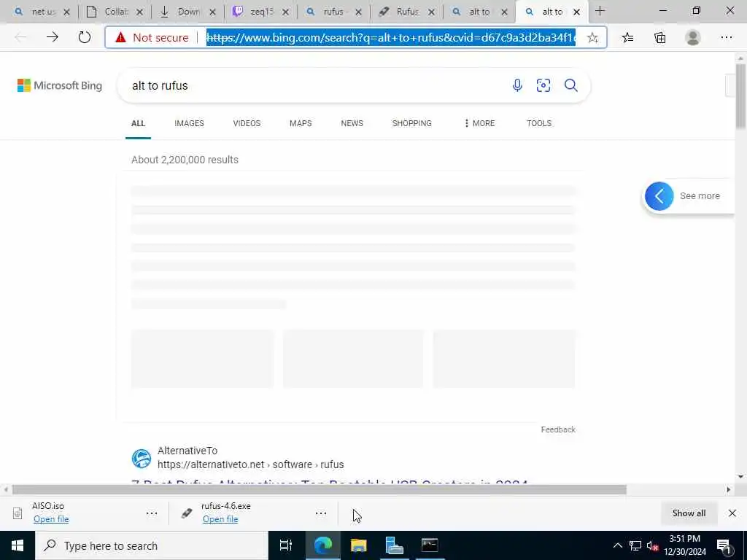Screen dimensions: 747x560
Task: Click the horizontal page scrollbar
Action: tap(320, 489)
